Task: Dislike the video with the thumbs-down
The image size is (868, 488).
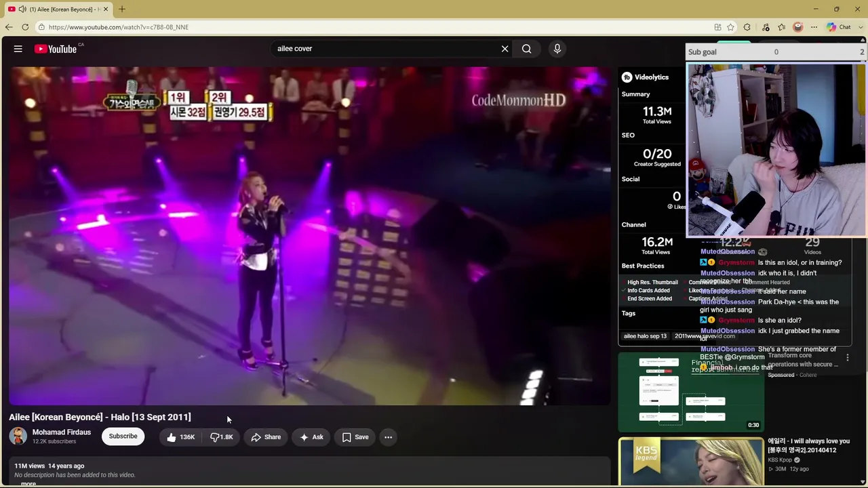Action: (x=222, y=437)
